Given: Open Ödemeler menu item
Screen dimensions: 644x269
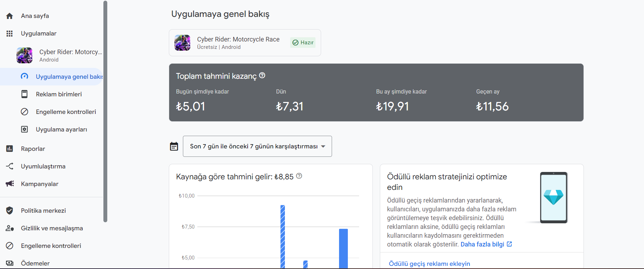Looking at the screenshot, I should (x=35, y=263).
